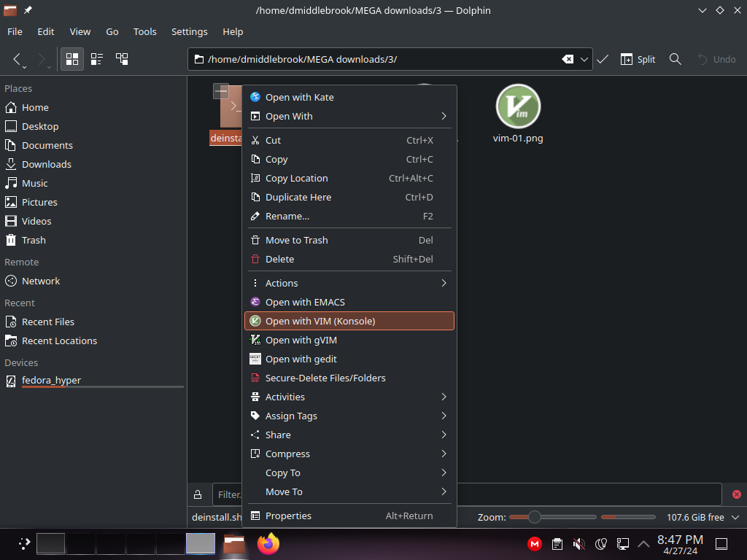Viewport: 747px width, 560px height.
Task: Choose Rename... entry
Action: click(x=349, y=216)
